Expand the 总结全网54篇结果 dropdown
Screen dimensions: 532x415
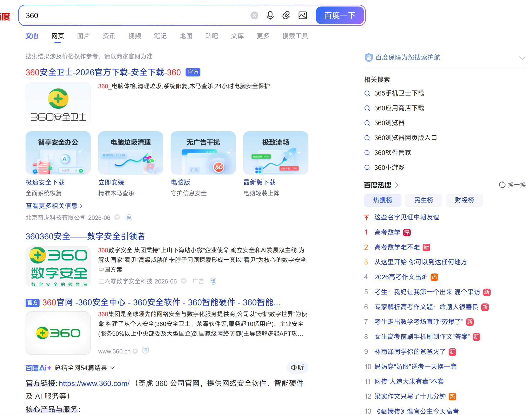click(x=112, y=368)
